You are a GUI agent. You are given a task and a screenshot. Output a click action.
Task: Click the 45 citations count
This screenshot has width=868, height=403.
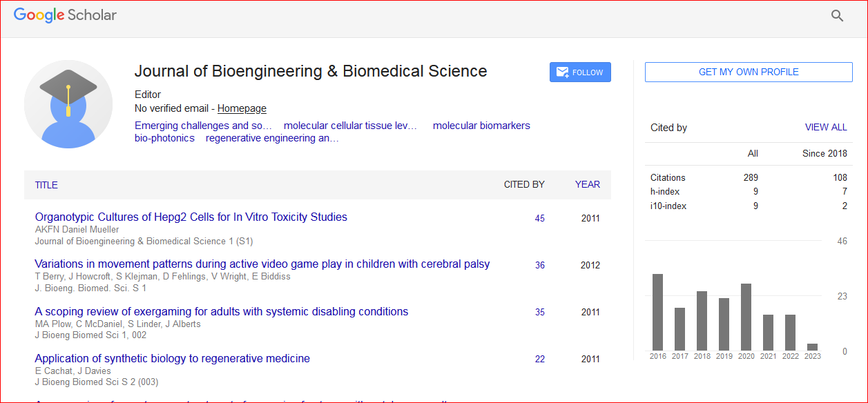coord(540,219)
